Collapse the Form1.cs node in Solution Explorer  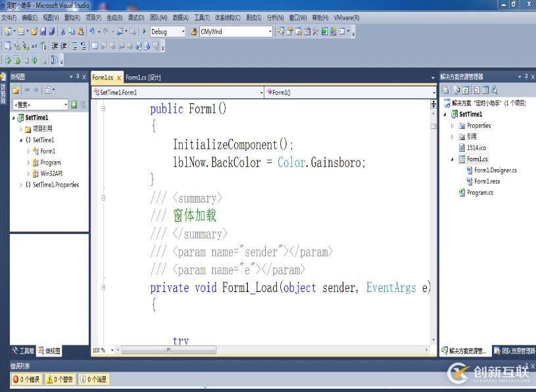pos(452,159)
